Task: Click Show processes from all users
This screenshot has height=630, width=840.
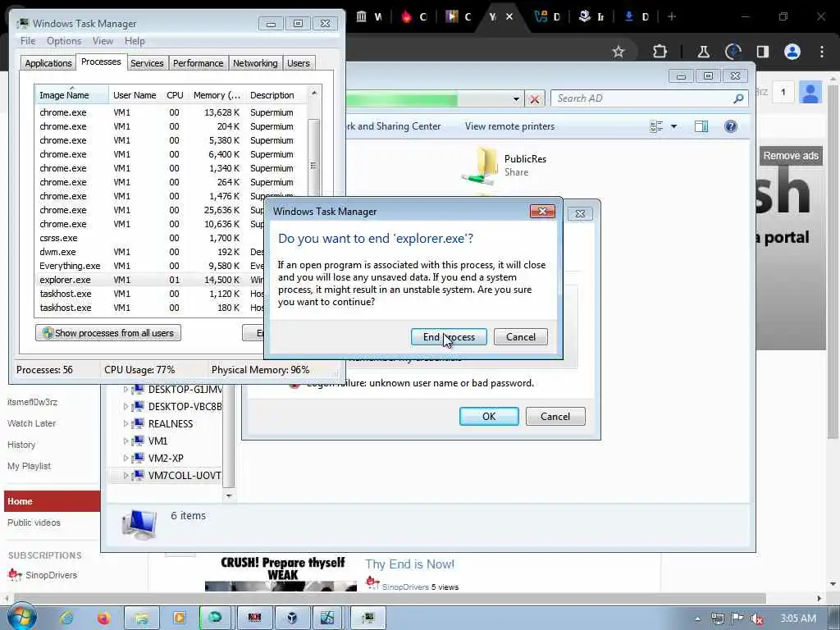Action: [x=108, y=333]
